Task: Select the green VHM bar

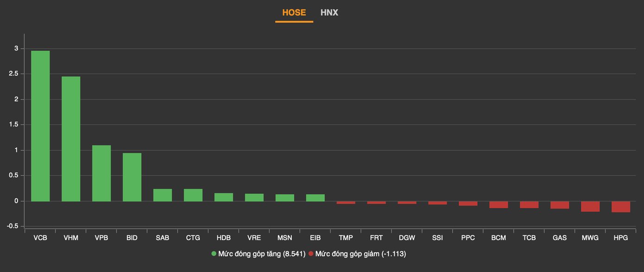Action: pos(71,139)
